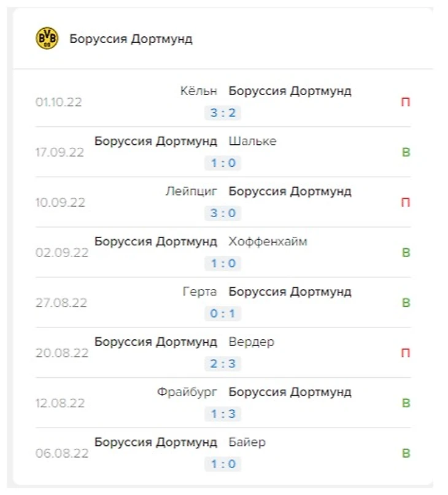Image resolution: width=448 pixels, height=495 pixels.
Task: Open the 3 : 2 score against Кёльн
Action: [223, 113]
